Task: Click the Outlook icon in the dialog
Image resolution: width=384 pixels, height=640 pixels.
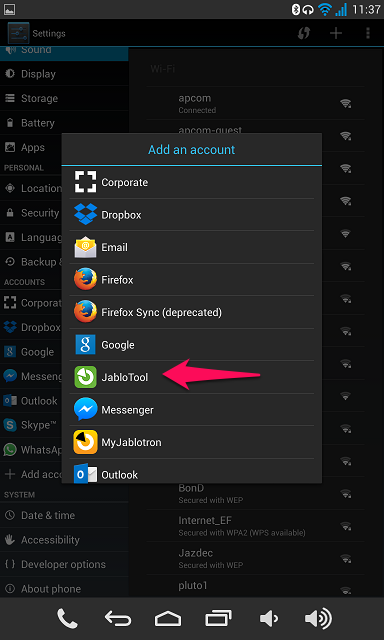Action: 85,473
